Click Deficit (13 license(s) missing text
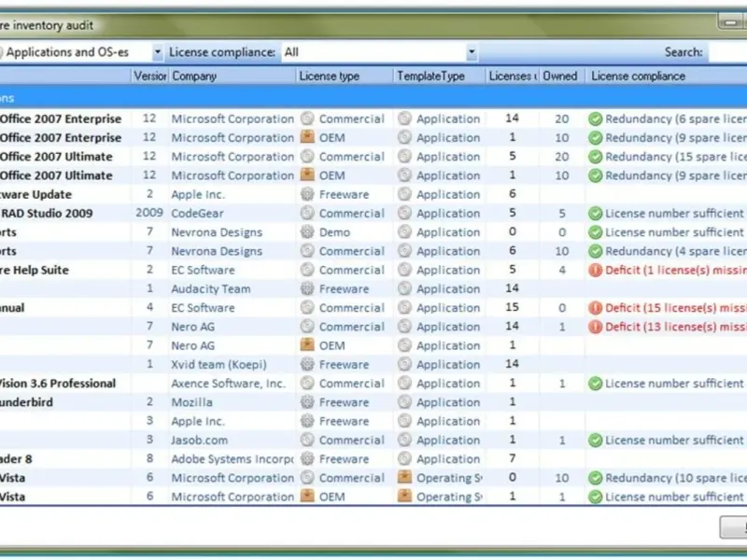 676,328
